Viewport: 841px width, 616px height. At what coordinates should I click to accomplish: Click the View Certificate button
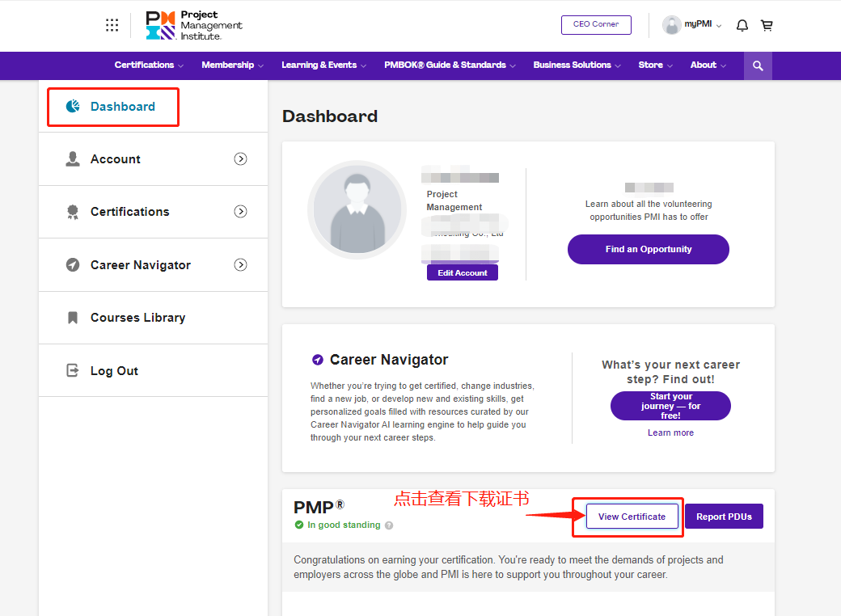tap(632, 517)
